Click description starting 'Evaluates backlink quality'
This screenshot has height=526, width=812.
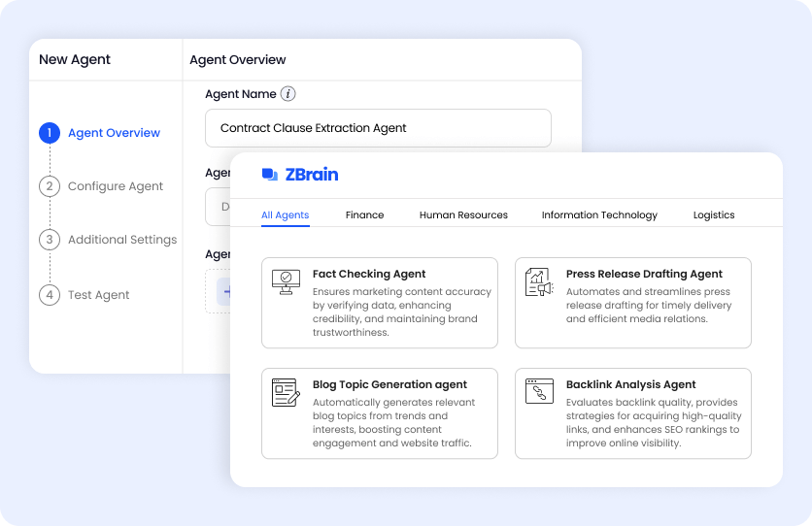[654, 422]
